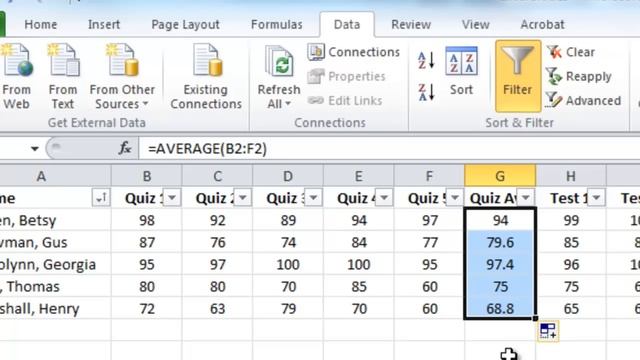640x360 pixels.
Task: Switch to the Home tab
Action: point(41,24)
